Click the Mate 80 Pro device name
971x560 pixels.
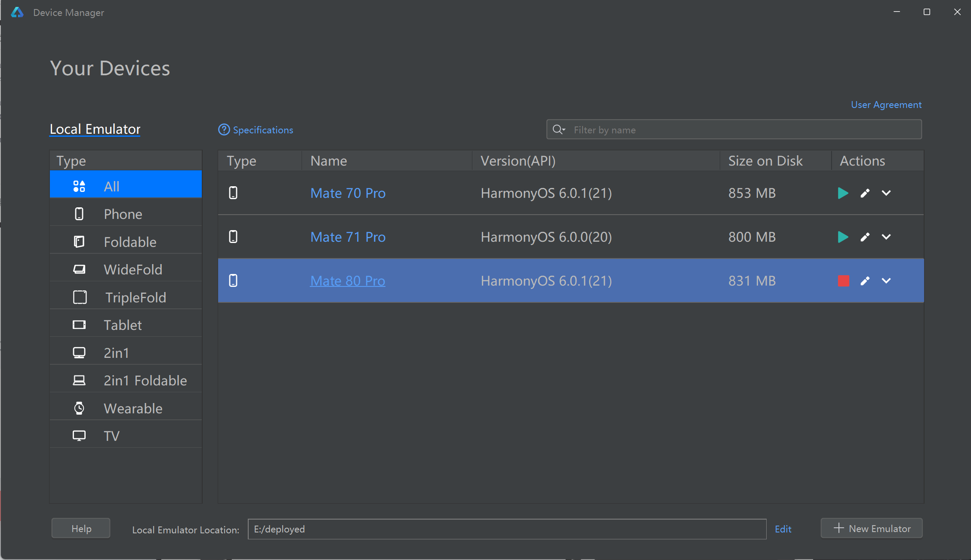click(x=348, y=281)
